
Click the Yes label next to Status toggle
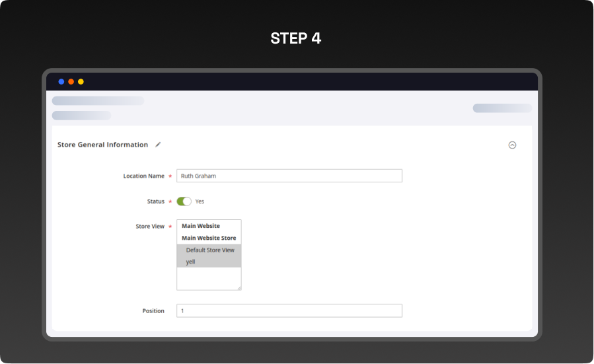click(x=200, y=201)
